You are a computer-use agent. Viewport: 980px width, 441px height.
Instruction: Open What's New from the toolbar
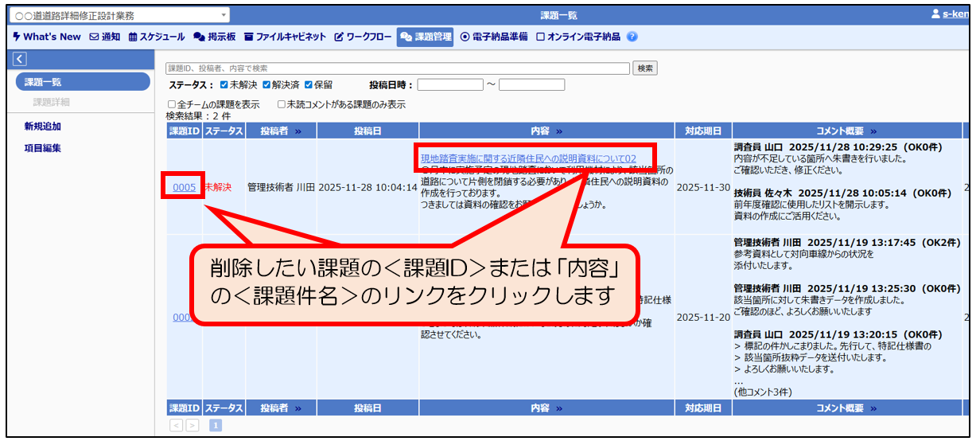(x=47, y=37)
